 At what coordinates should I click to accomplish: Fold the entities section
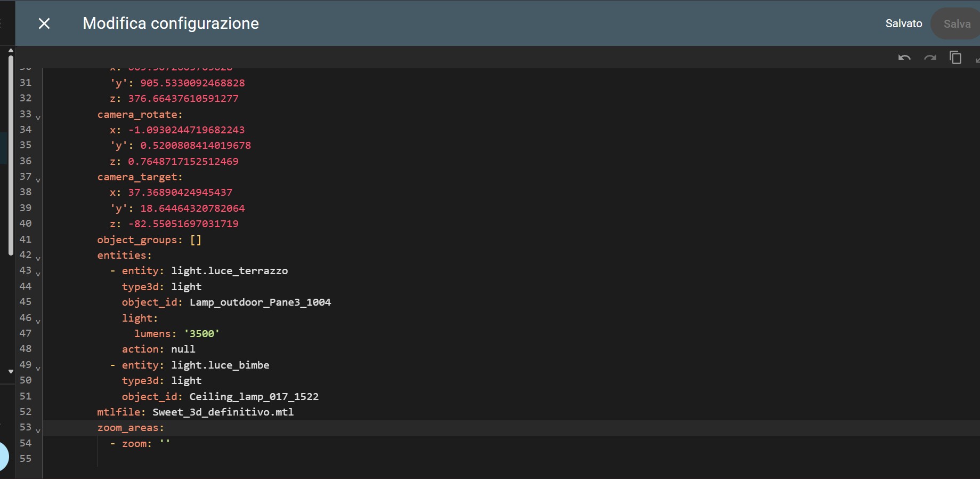pos(38,258)
